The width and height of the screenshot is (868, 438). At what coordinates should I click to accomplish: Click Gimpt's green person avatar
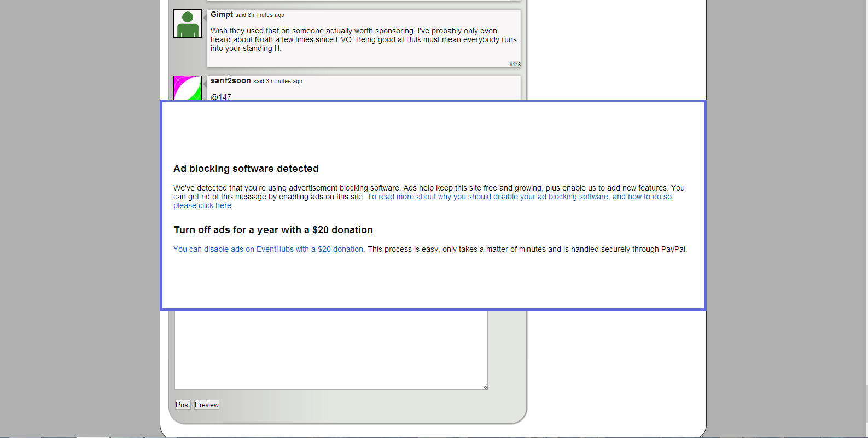(x=188, y=24)
